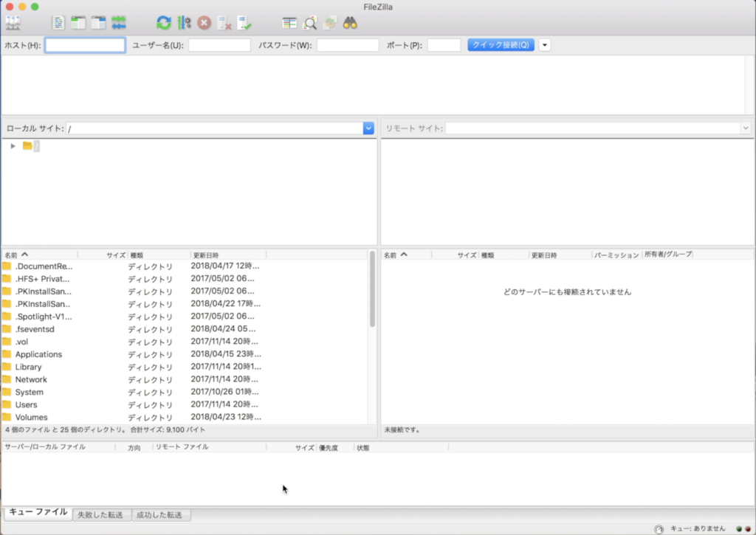Click the 2018/04/24 date of .fseventsd
The image size is (756, 535).
(223, 328)
